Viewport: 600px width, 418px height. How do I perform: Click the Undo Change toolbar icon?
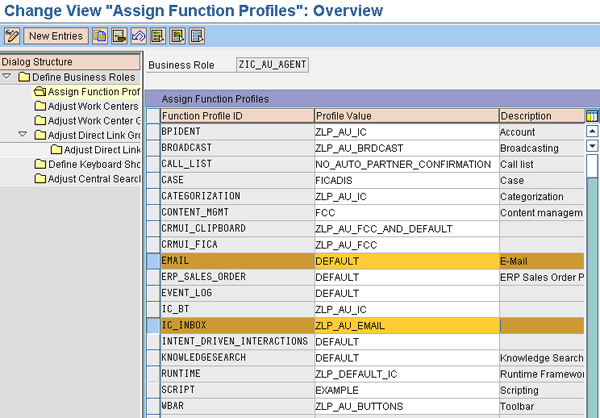(139, 37)
